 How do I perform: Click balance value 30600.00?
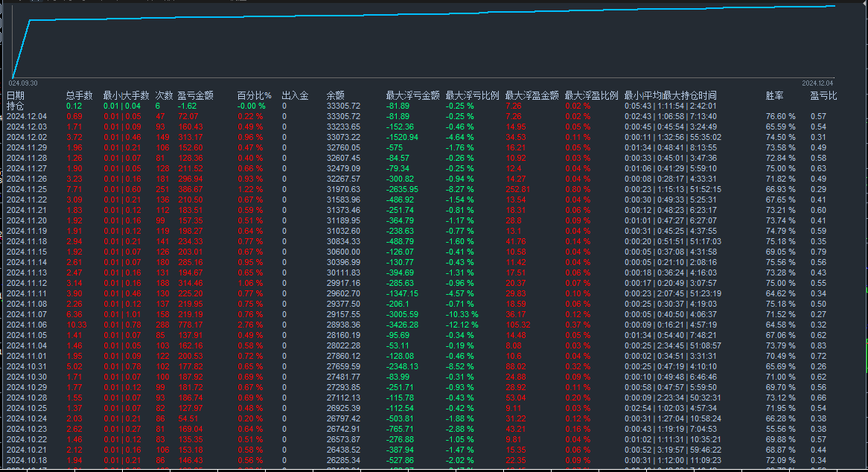pyautogui.click(x=343, y=252)
